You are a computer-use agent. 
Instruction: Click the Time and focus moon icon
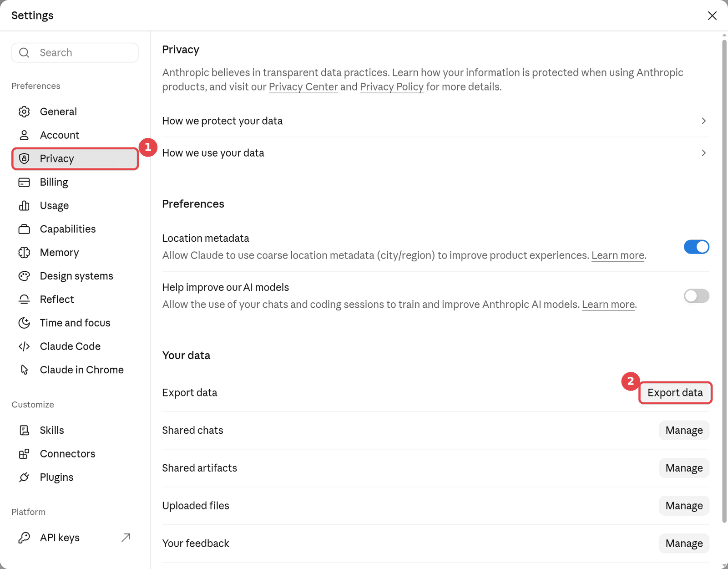click(24, 323)
